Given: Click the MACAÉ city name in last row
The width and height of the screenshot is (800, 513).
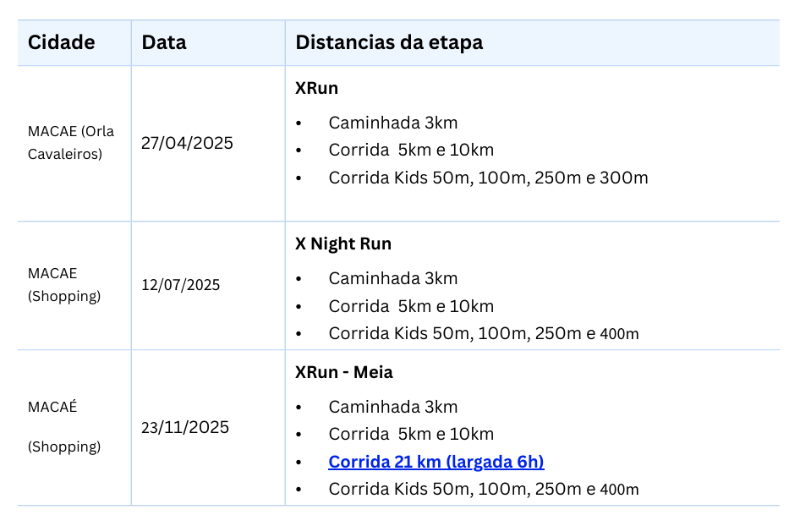Looking at the screenshot, I should [53, 407].
